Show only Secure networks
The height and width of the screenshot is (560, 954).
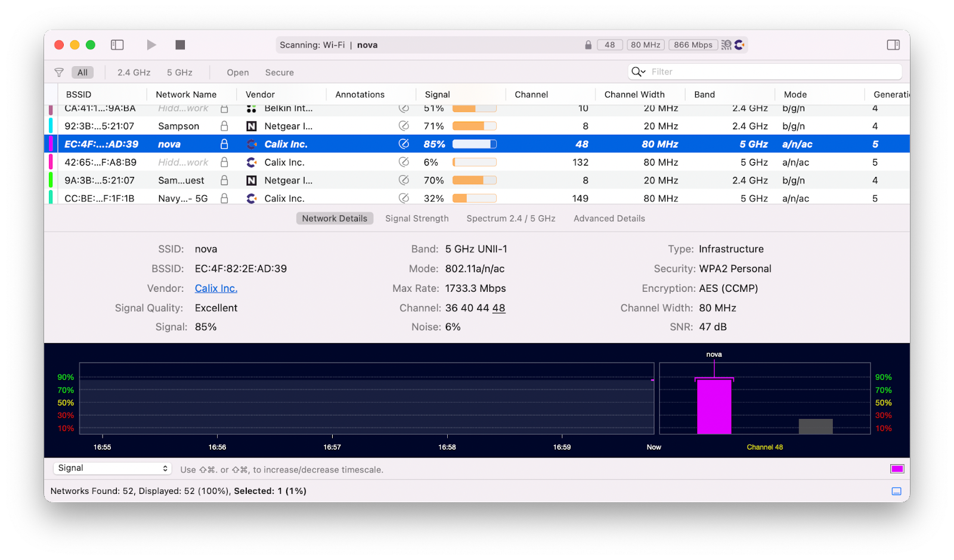click(x=279, y=73)
